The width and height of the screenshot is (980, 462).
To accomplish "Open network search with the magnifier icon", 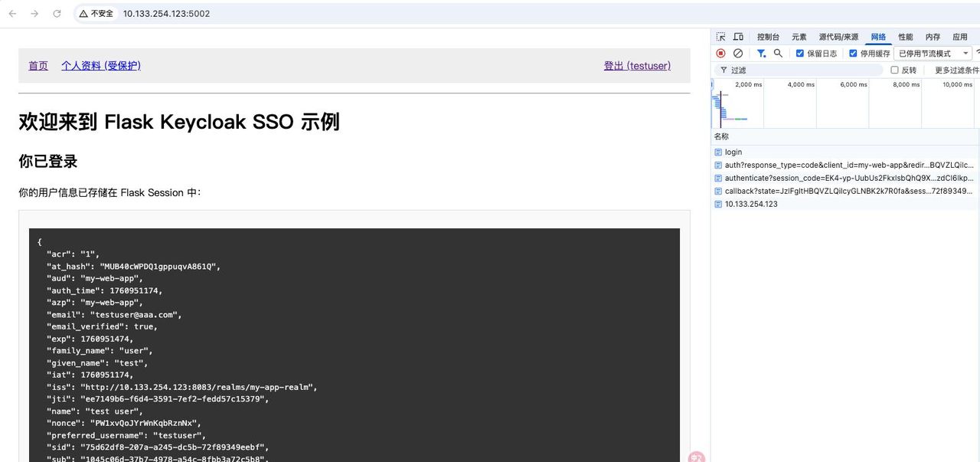I will pyautogui.click(x=776, y=52).
